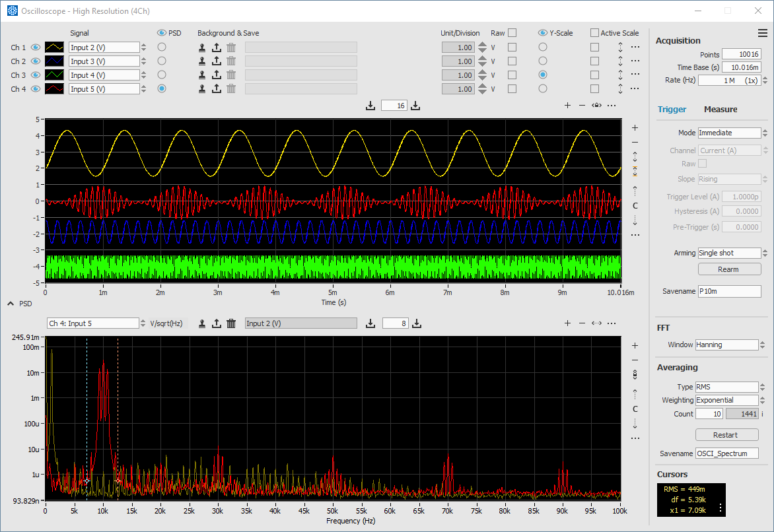Check Active Scale for Ch 4

[x=594, y=88]
